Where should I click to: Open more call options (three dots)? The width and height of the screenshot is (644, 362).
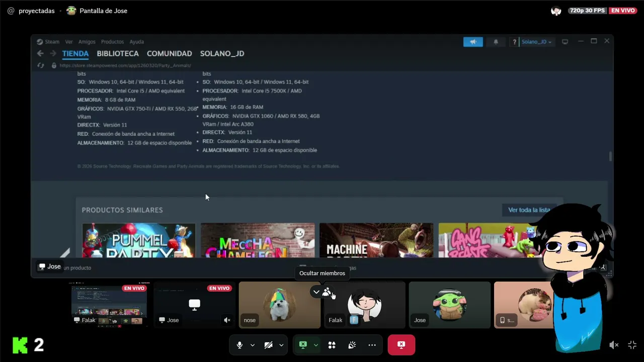[x=372, y=345]
